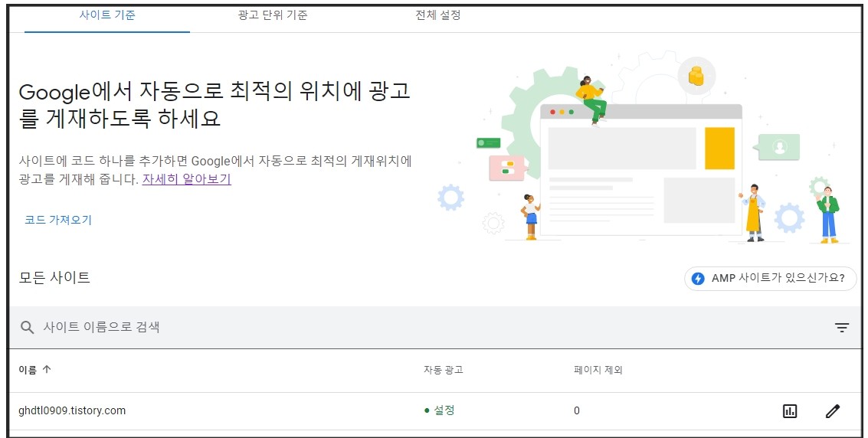
Task: Click the pink toggle card in illustration
Action: [506, 168]
